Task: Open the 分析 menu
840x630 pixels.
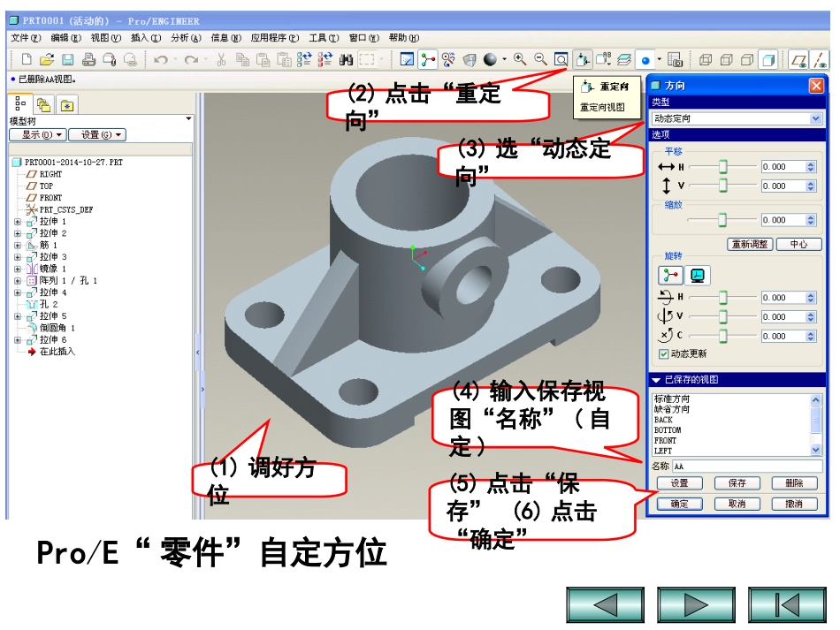Action: tap(186, 37)
